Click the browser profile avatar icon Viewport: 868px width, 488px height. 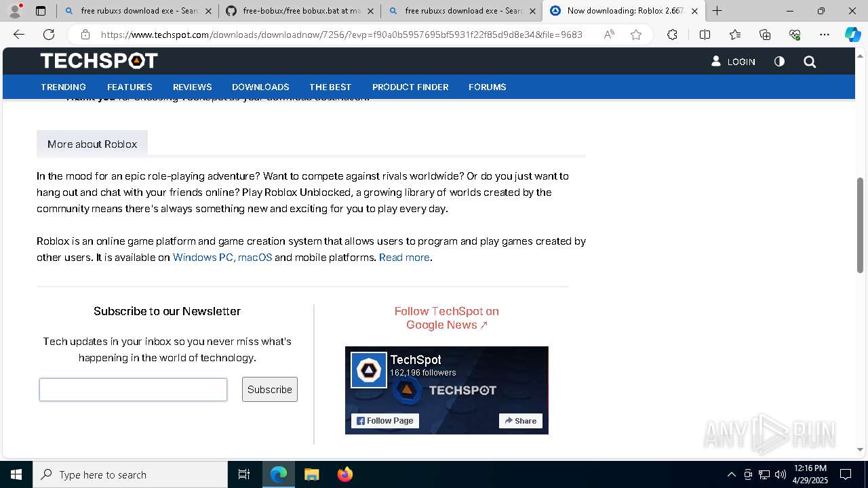tap(15, 11)
